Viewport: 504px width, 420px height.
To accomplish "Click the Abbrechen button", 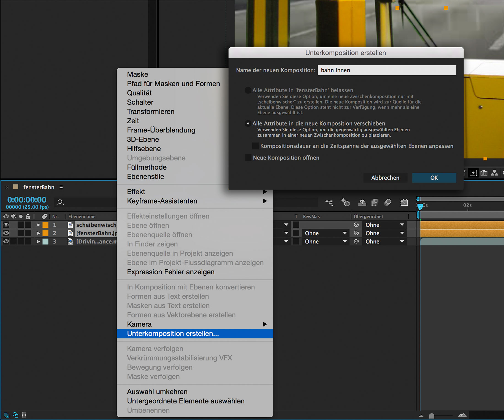I will (x=385, y=178).
